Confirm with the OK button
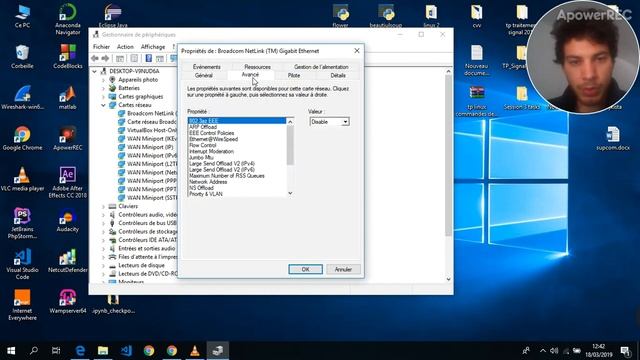The width and height of the screenshot is (640, 360). [x=305, y=269]
